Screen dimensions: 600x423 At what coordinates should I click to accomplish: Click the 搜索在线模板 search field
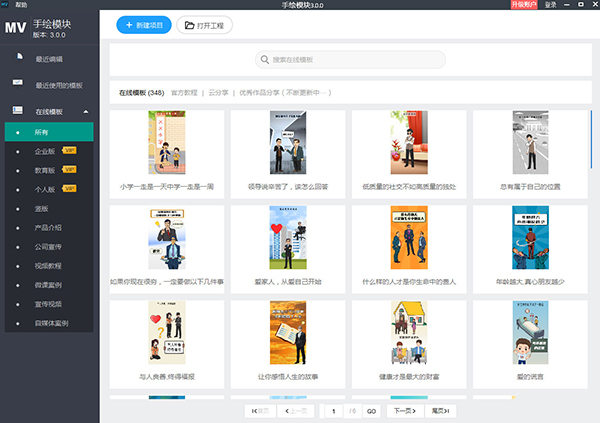tap(350, 60)
